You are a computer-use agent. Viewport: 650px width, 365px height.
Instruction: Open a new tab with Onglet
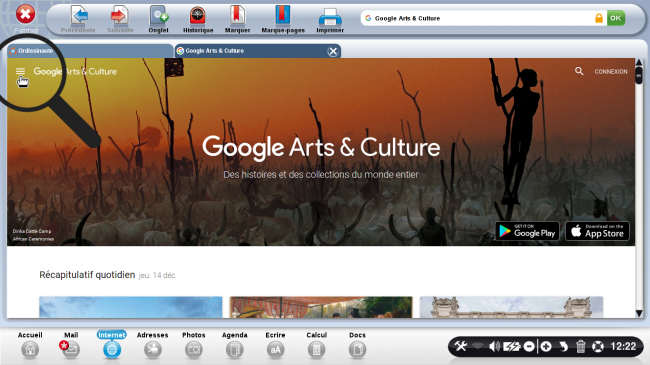pos(158,19)
